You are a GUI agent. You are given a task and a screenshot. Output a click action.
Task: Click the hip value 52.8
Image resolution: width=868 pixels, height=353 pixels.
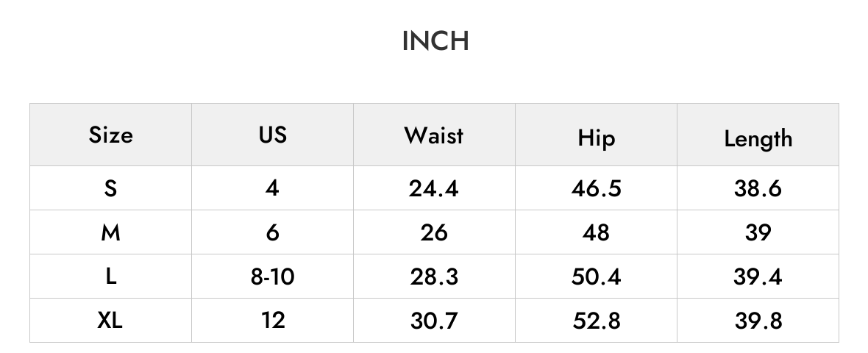(596, 321)
